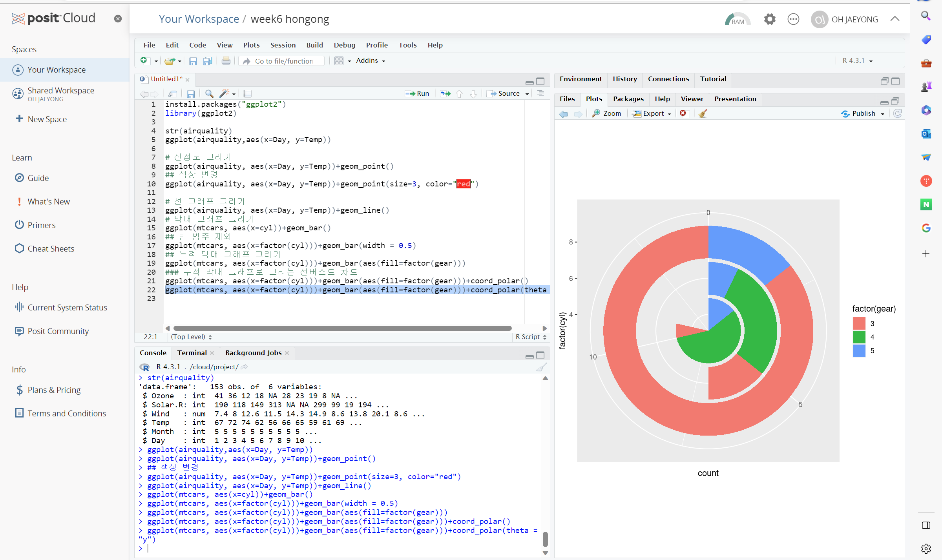Click the code tools magic wand icon
The height and width of the screenshot is (560, 942).
[224, 94]
